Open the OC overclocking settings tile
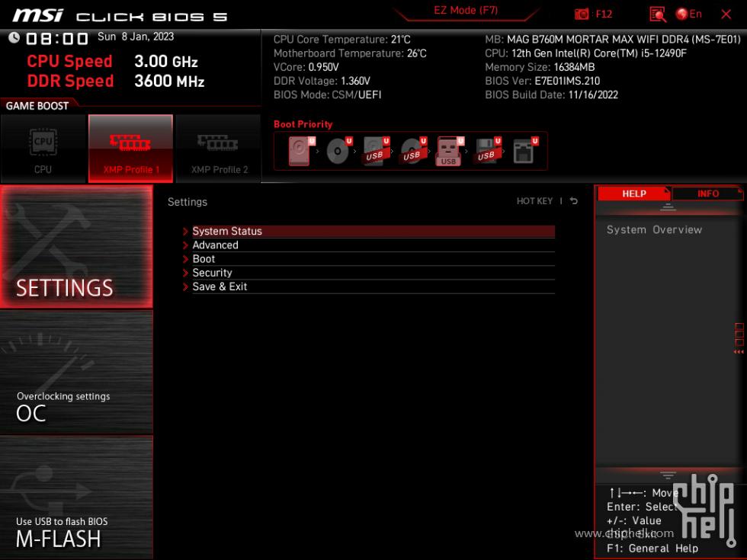 76,373
